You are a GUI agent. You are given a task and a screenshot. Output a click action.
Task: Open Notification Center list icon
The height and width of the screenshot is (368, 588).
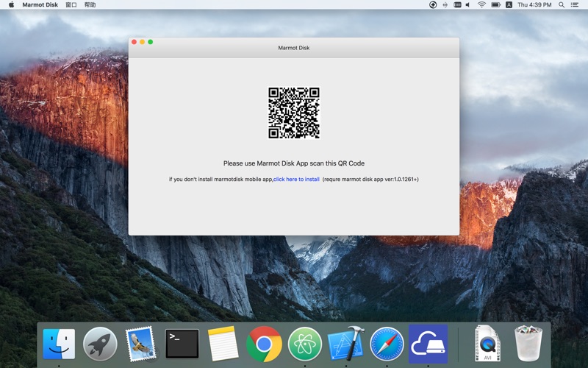575,4
